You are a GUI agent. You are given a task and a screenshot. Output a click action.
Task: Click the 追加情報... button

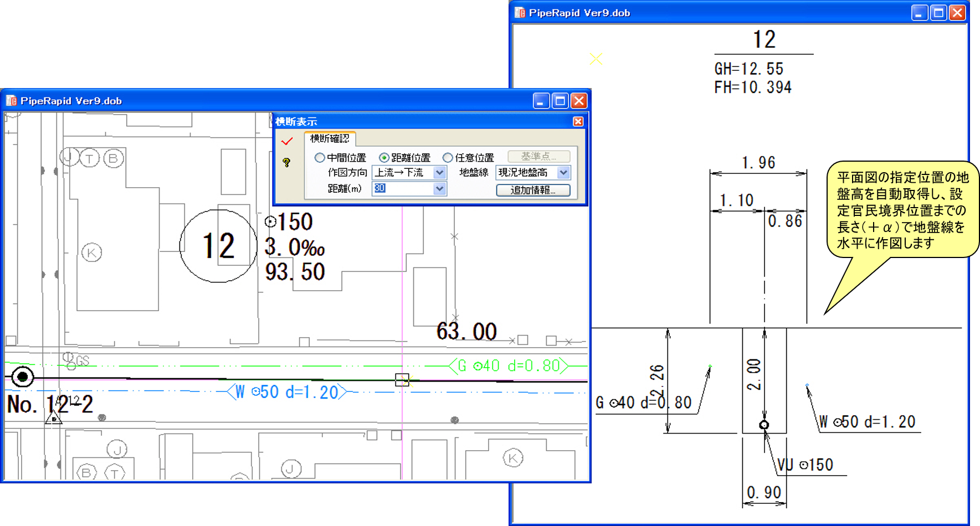coord(533,190)
